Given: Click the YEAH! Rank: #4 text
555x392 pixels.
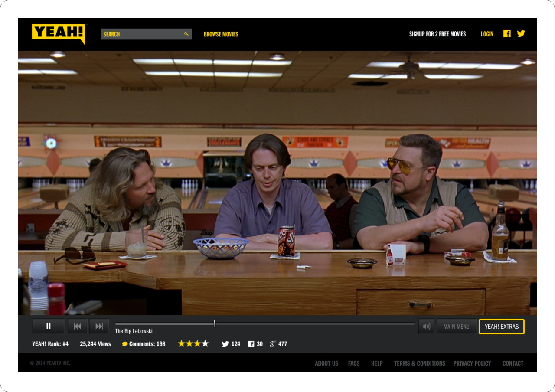Looking at the screenshot, I should point(50,344).
